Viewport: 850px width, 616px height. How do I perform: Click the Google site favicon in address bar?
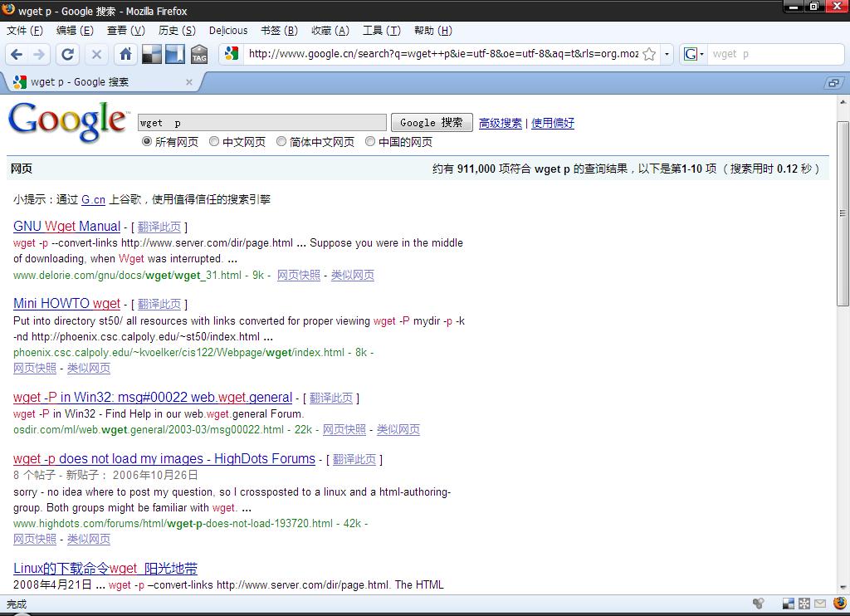tap(232, 54)
